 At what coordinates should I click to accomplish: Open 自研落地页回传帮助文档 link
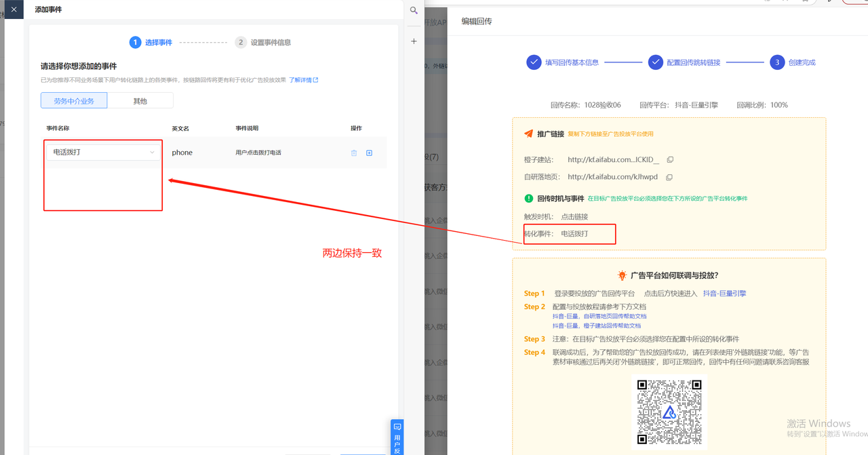(x=599, y=316)
